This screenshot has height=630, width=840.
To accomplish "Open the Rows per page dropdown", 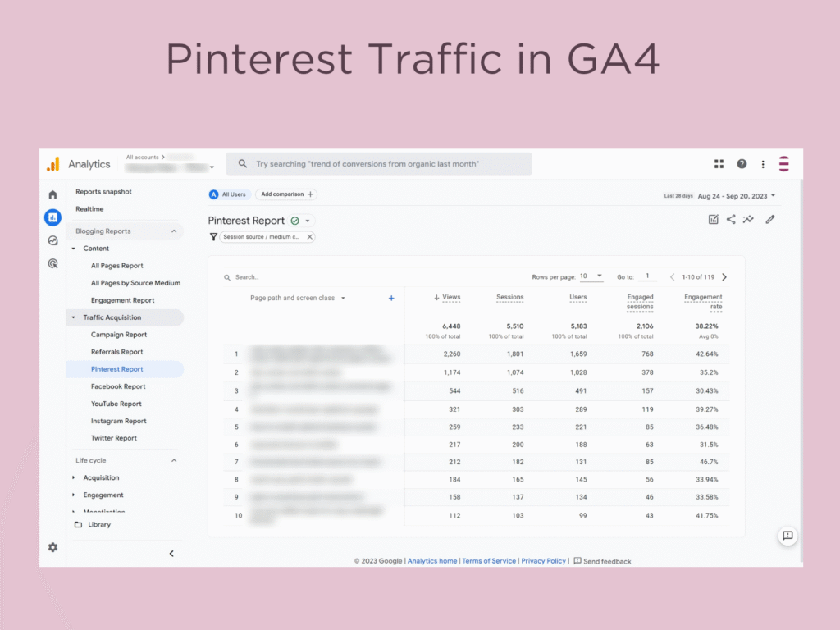I will (x=591, y=276).
